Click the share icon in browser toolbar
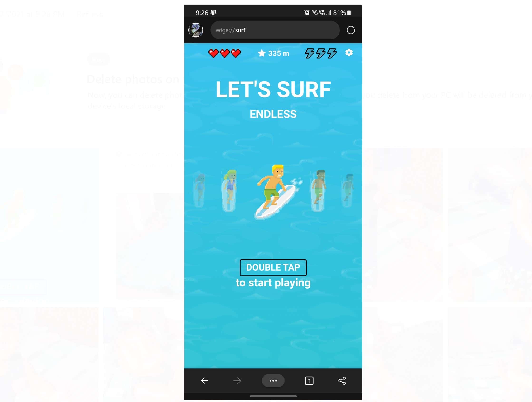The image size is (532, 402). (342, 380)
